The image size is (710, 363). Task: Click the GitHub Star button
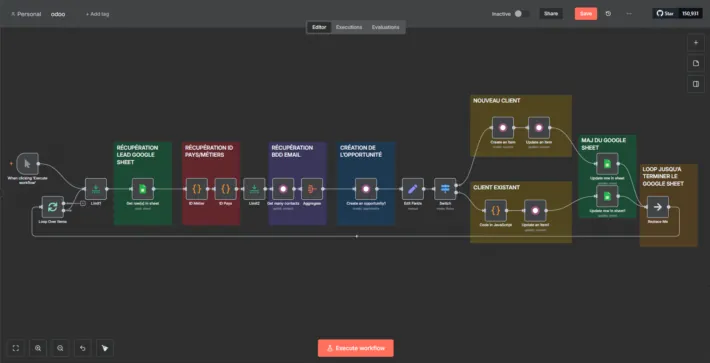point(666,14)
